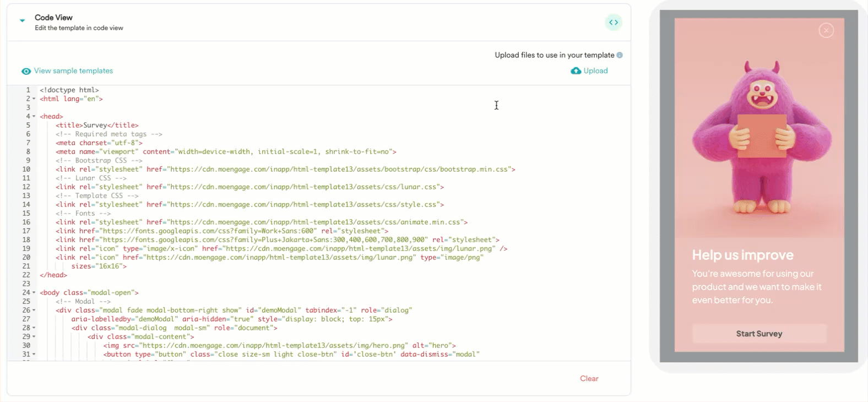The height and width of the screenshot is (402, 868).
Task: Click the info icon next to upload files text
Action: [620, 55]
